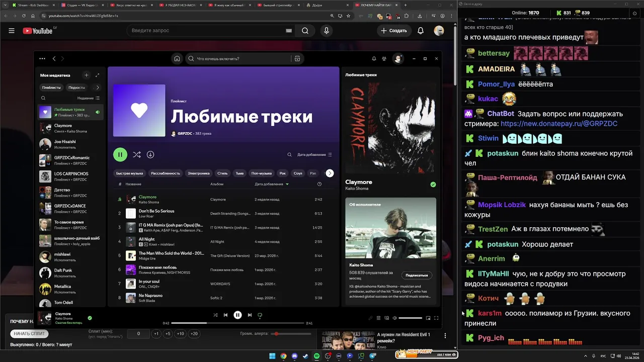644x362 pixels.
Task: Expand Моя медиатека panel with arrows icon
Action: [97, 75]
